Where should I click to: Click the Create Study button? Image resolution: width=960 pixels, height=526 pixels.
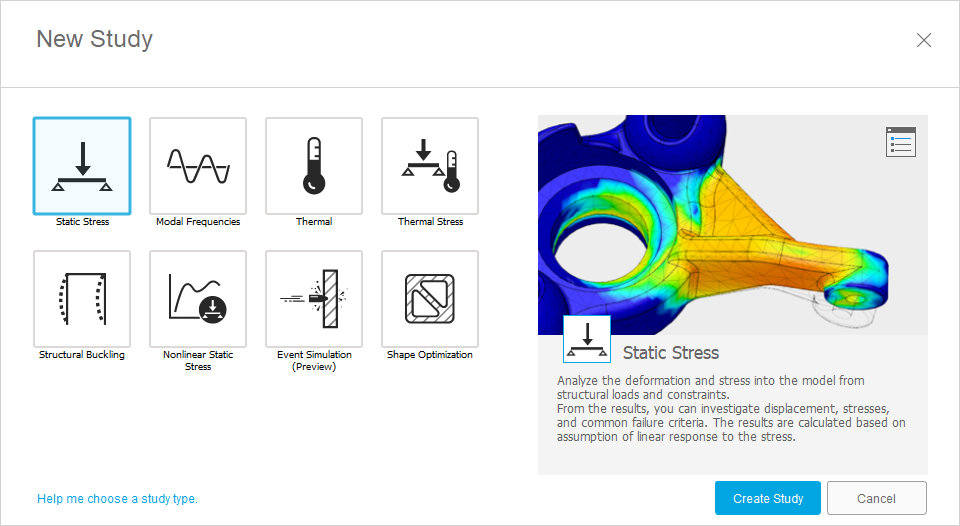point(768,498)
